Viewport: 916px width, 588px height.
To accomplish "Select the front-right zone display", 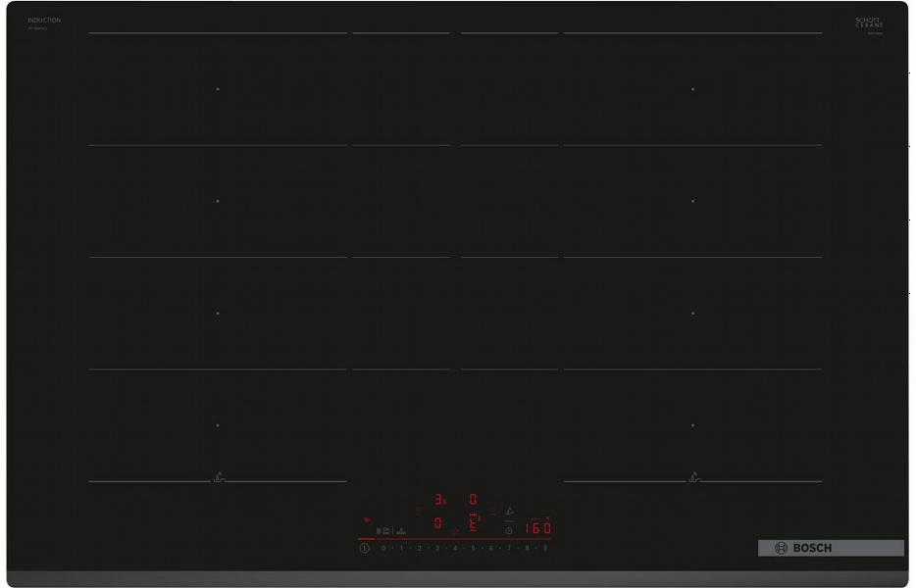I will (x=472, y=524).
